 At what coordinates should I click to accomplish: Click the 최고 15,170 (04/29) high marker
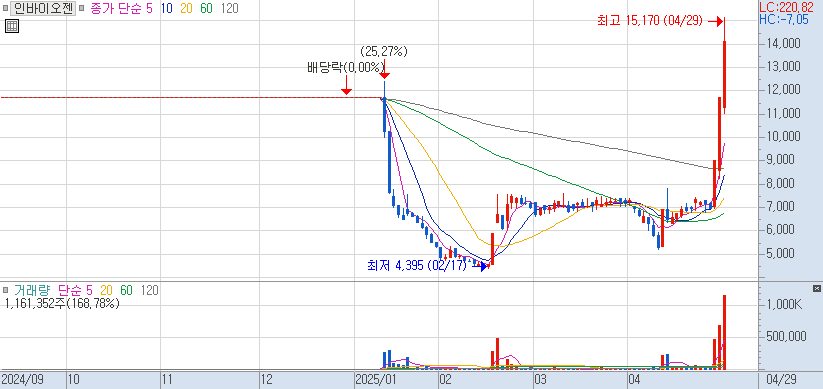click(x=650, y=21)
